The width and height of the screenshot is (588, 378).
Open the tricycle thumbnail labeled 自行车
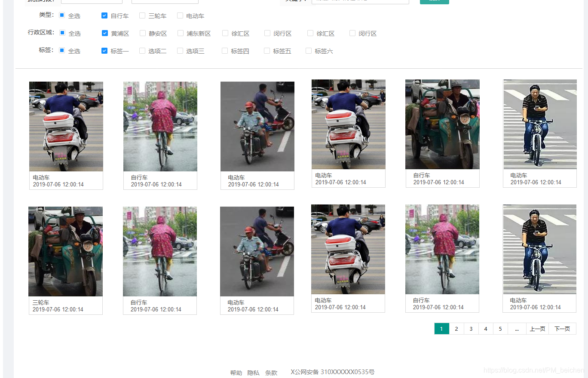pos(442,124)
